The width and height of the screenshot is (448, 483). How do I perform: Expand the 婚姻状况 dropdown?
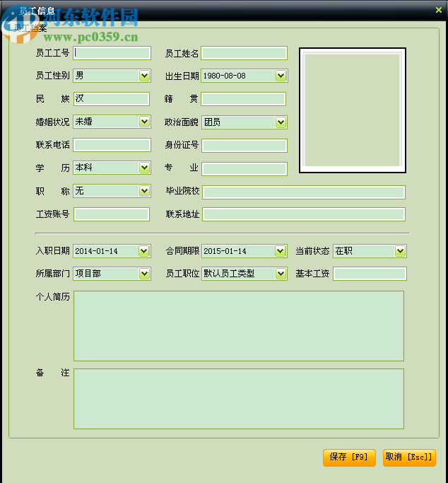pyautogui.click(x=144, y=122)
